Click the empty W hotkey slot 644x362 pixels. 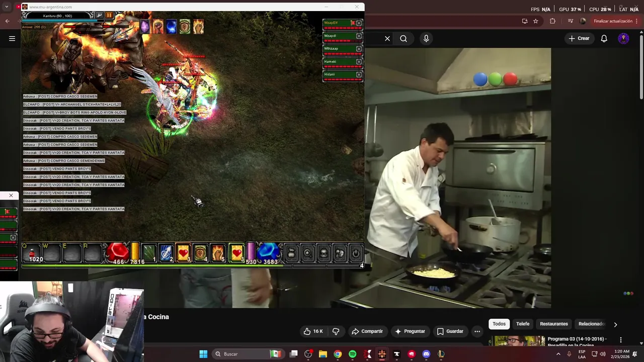pos(52,253)
